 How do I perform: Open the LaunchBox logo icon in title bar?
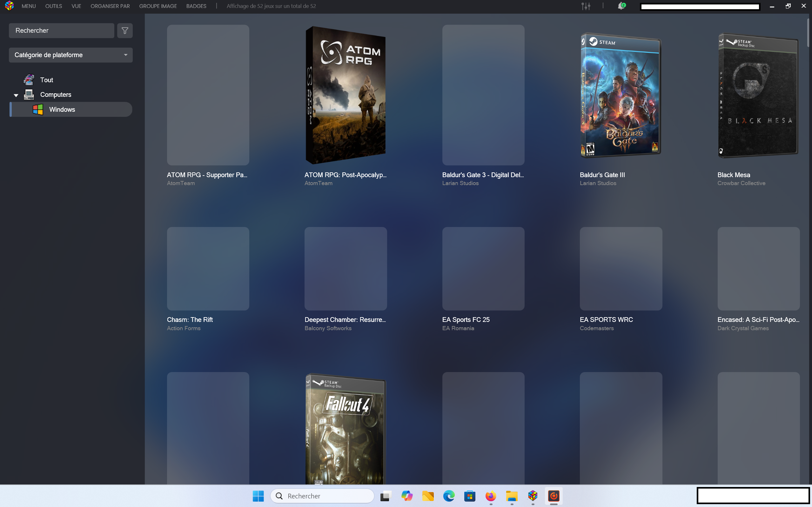[10, 6]
